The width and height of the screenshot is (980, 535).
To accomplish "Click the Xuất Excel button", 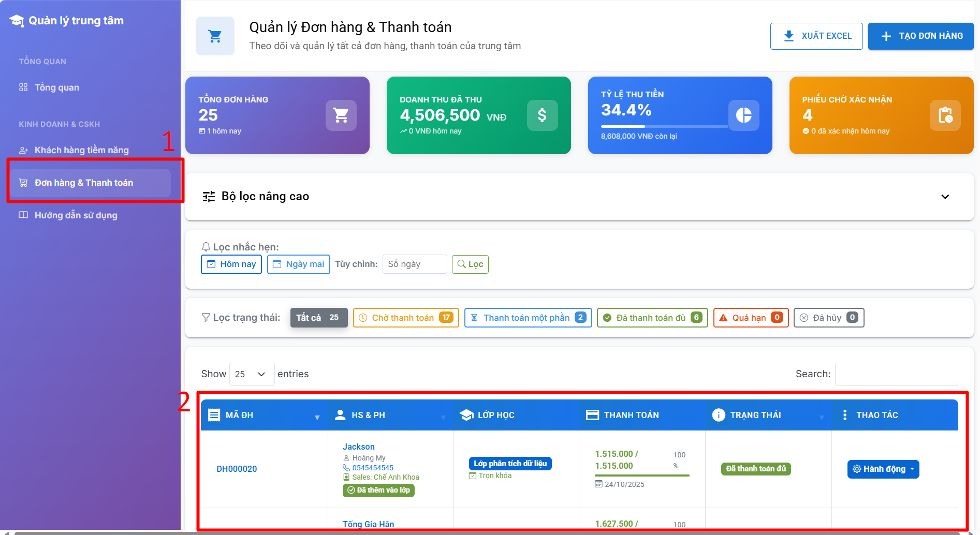I will pyautogui.click(x=816, y=36).
